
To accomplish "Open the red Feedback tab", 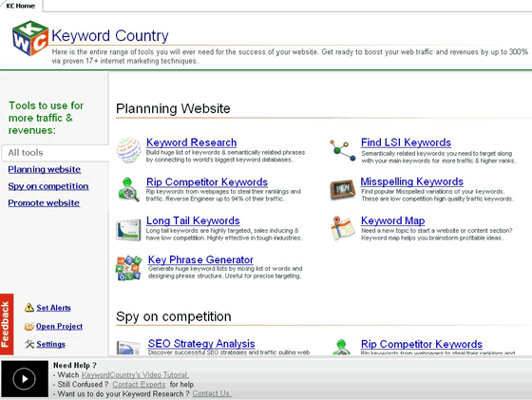I will [7, 324].
